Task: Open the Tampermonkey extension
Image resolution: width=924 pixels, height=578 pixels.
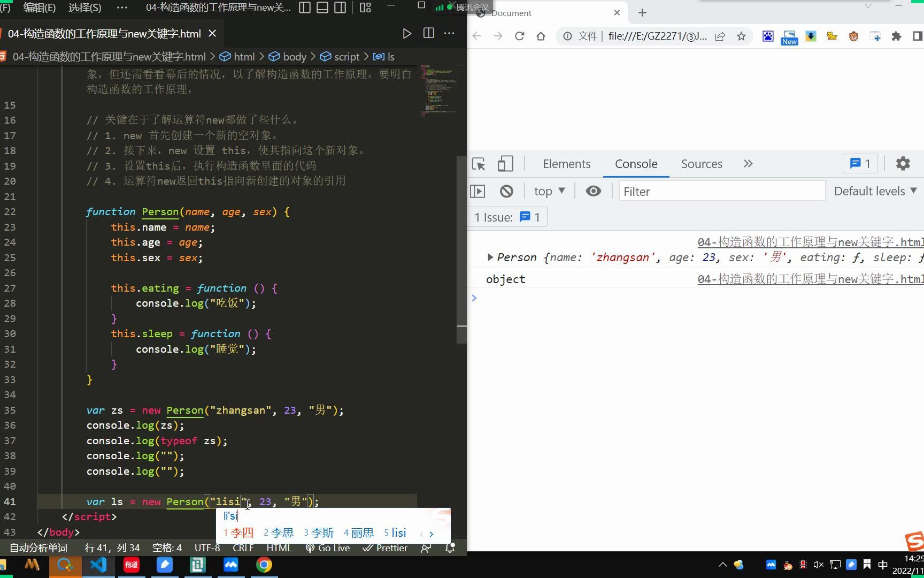Action: point(853,36)
